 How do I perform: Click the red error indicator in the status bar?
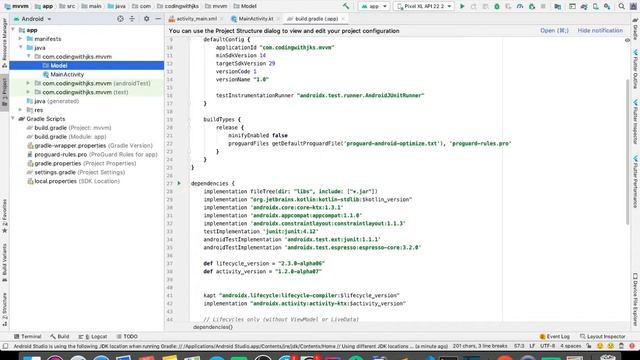[632, 346]
